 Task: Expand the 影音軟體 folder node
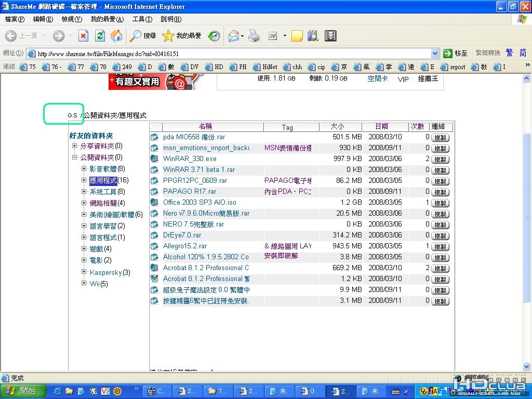pos(84,168)
